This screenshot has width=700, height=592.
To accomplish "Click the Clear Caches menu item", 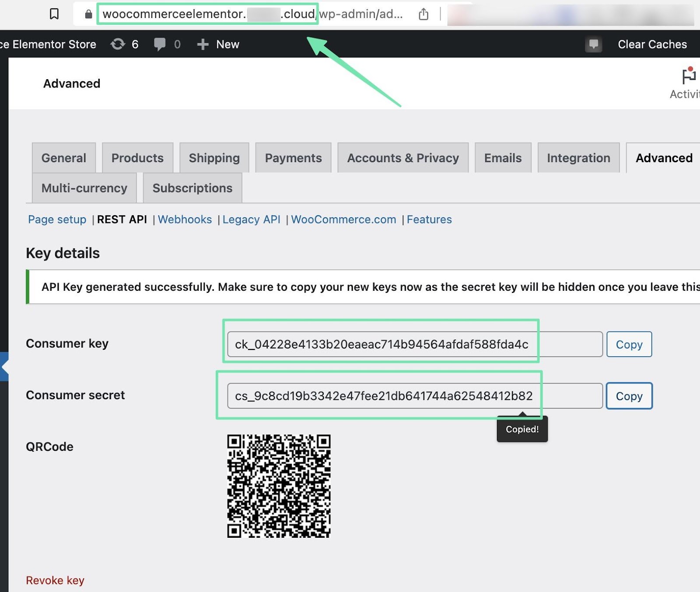I will [x=651, y=44].
